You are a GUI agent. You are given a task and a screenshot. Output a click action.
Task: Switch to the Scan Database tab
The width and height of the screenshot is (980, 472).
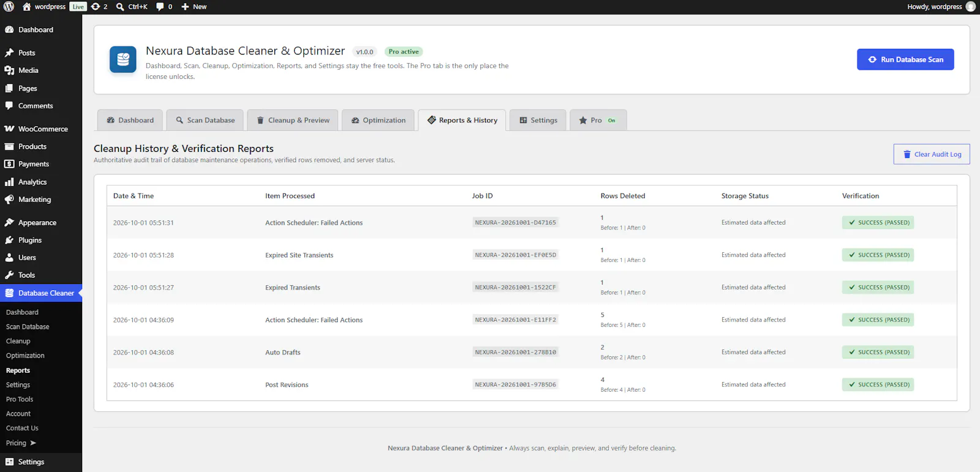pyautogui.click(x=205, y=120)
